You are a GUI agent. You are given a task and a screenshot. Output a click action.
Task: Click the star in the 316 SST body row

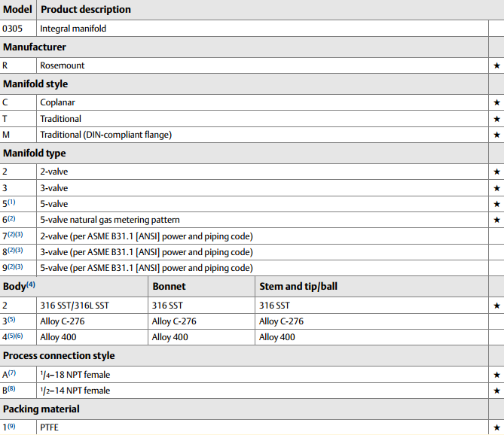[496, 306]
